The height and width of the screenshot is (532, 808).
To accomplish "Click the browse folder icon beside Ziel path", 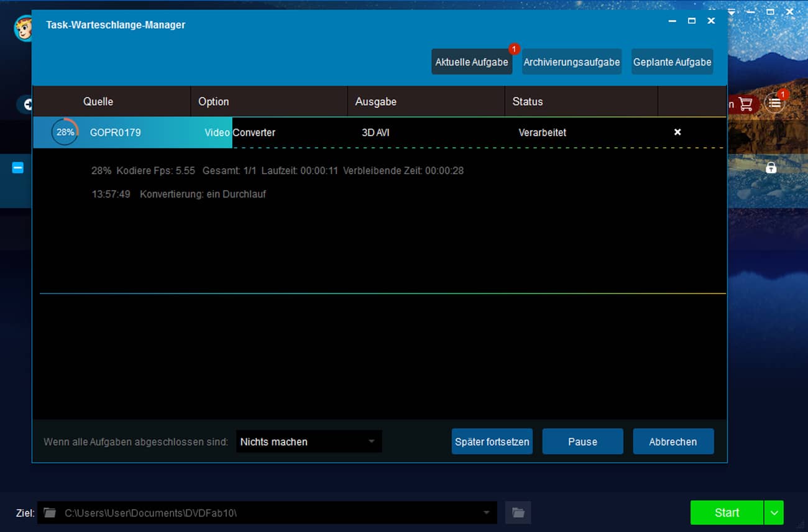I will tap(518, 513).
